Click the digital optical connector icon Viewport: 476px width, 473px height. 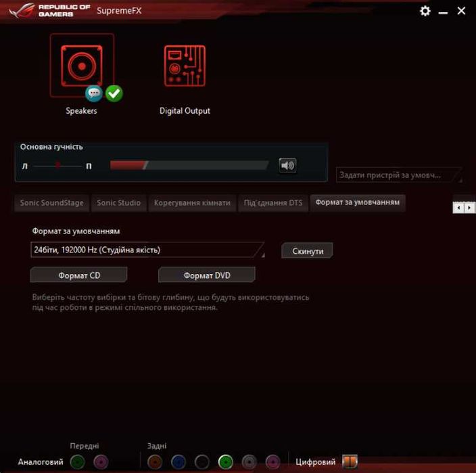(350, 461)
